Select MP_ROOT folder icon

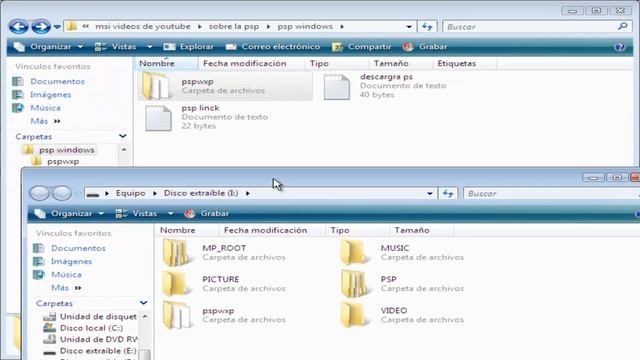tap(176, 253)
